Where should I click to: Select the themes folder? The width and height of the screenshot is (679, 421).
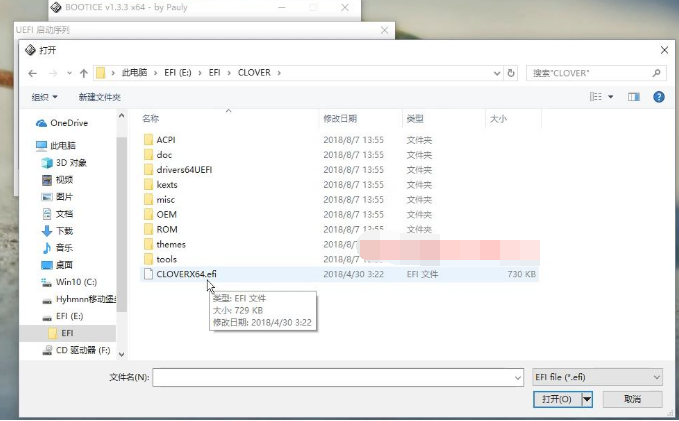click(171, 244)
